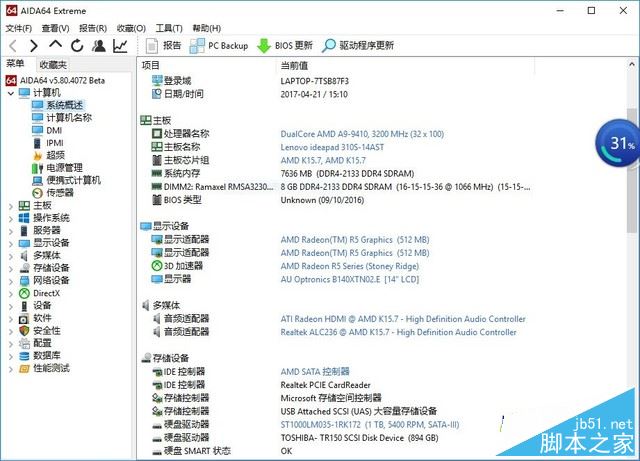Screen dimensions: 640x461
Task: Open AMD SATA 控制器 link
Action: click(x=315, y=372)
